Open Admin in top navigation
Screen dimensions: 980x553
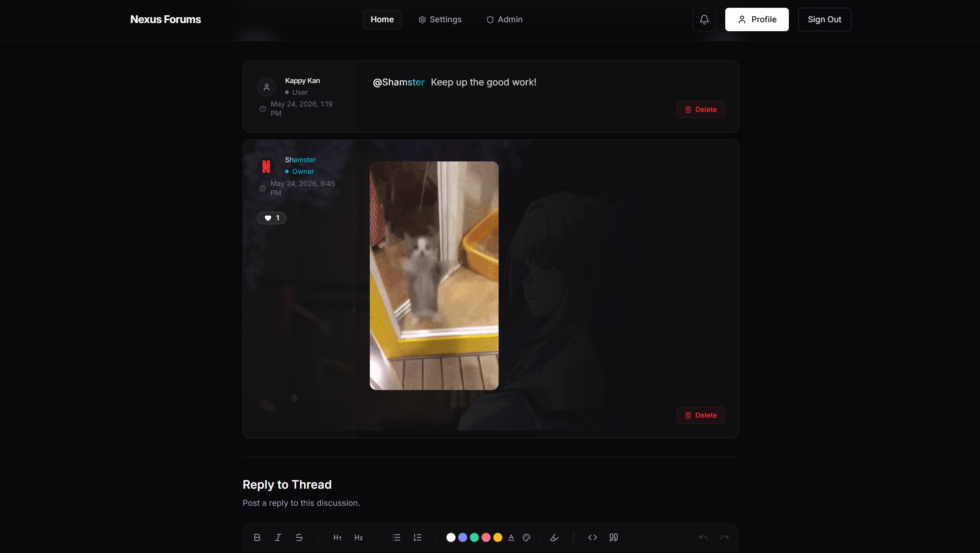(504, 19)
